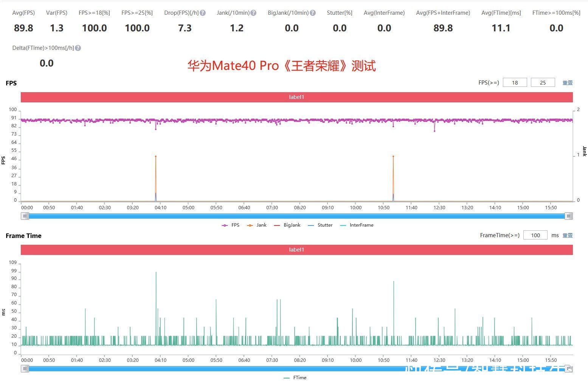Open the Drop(FPS) help tooltip icon
Image resolution: width=588 pixels, height=383 pixels.
[x=203, y=13]
